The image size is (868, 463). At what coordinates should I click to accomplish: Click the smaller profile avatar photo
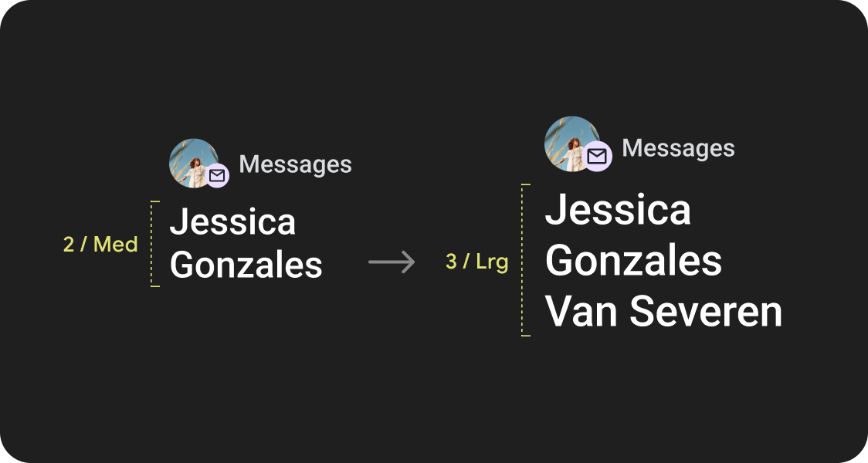191,160
